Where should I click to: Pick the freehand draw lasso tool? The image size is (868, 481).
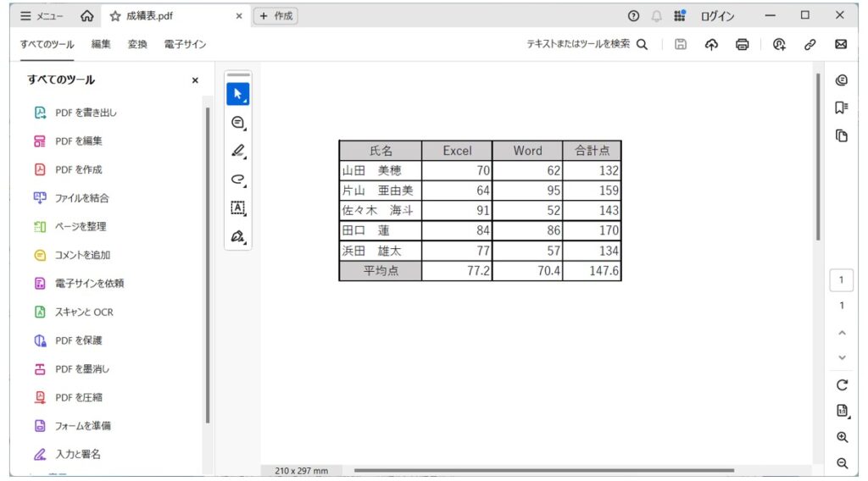tap(238, 180)
